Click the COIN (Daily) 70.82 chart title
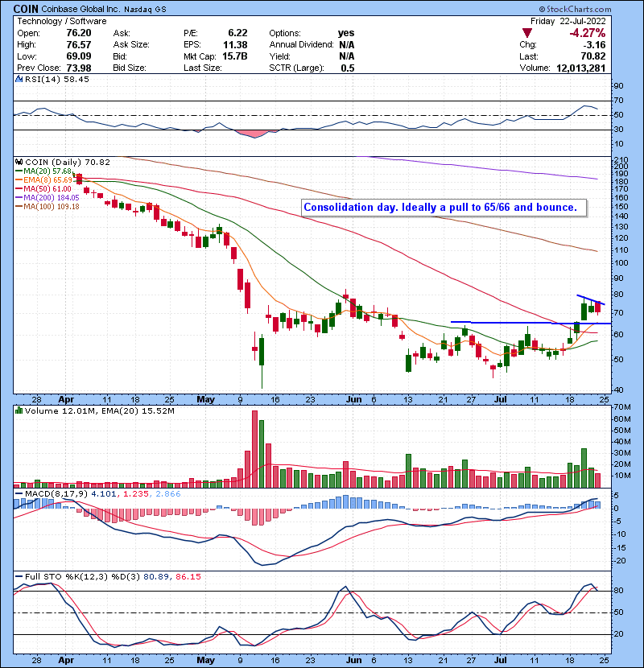 pos(68,162)
